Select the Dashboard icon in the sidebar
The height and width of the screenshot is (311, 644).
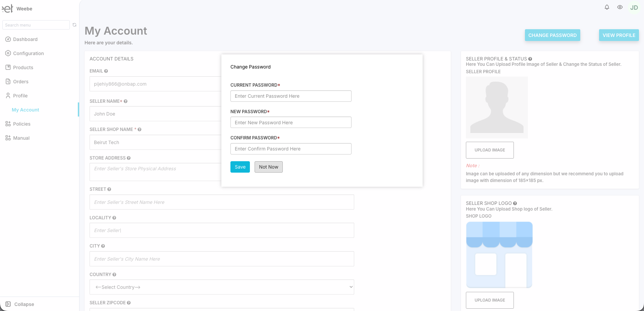coord(8,39)
